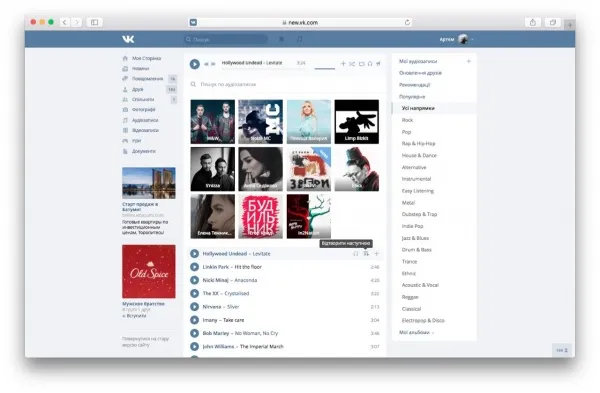Open Відеозаписи in the left menu
The height and width of the screenshot is (393, 600).
(x=145, y=130)
